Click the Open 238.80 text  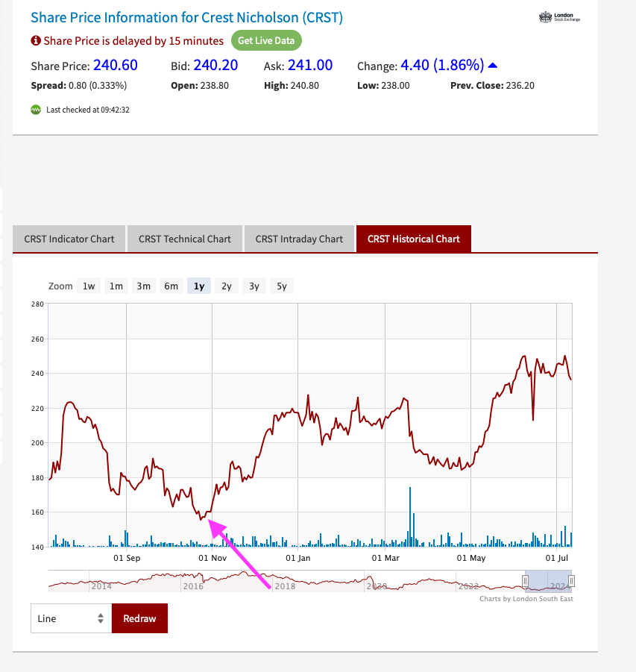point(200,86)
